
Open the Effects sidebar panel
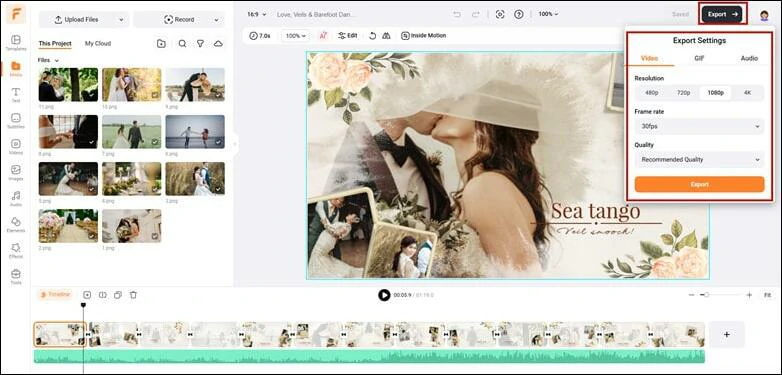click(x=16, y=250)
